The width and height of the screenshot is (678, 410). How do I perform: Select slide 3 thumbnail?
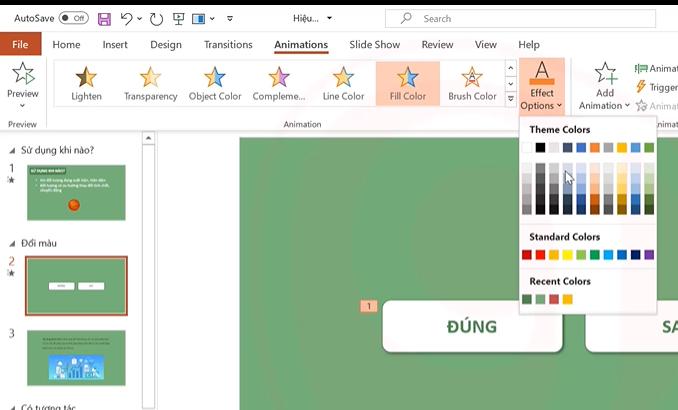(76, 358)
